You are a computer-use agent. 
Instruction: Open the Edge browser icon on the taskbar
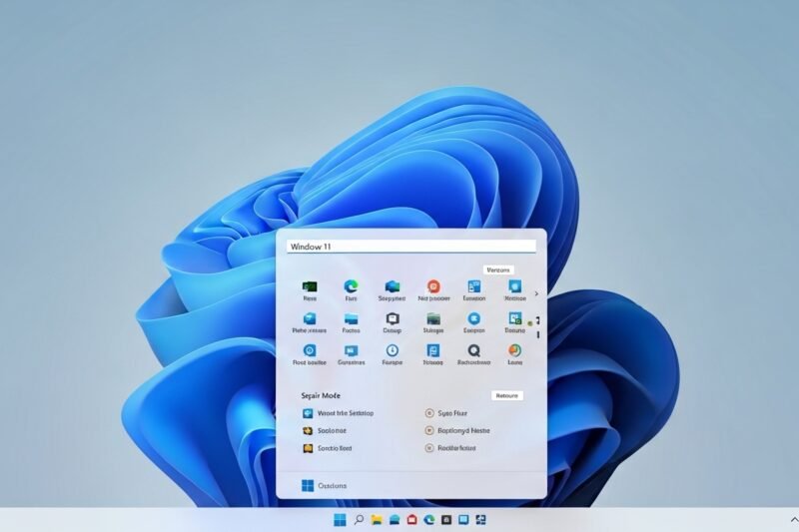(429, 520)
